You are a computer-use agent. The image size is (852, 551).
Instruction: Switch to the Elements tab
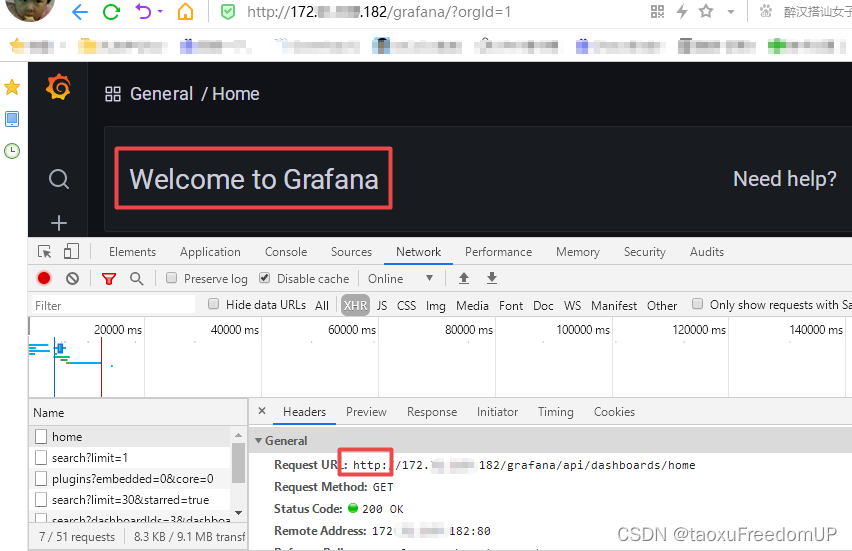132,252
